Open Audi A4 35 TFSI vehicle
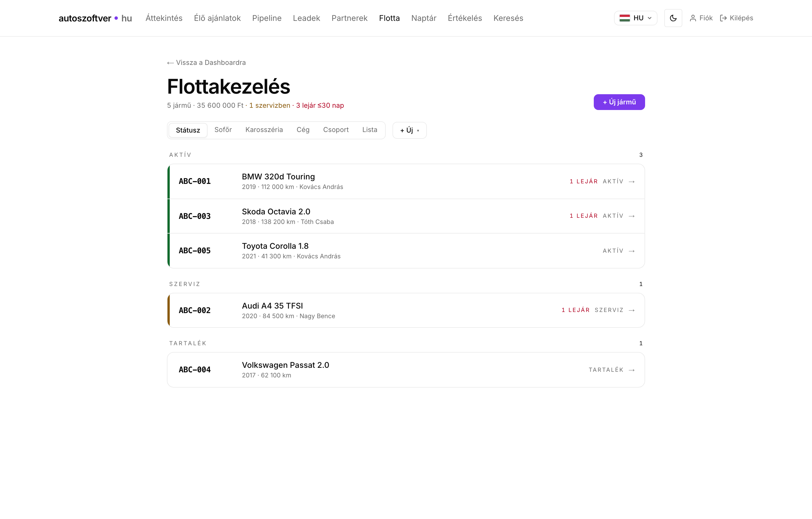Image resolution: width=812 pixels, height=519 pixels. pyautogui.click(x=272, y=306)
